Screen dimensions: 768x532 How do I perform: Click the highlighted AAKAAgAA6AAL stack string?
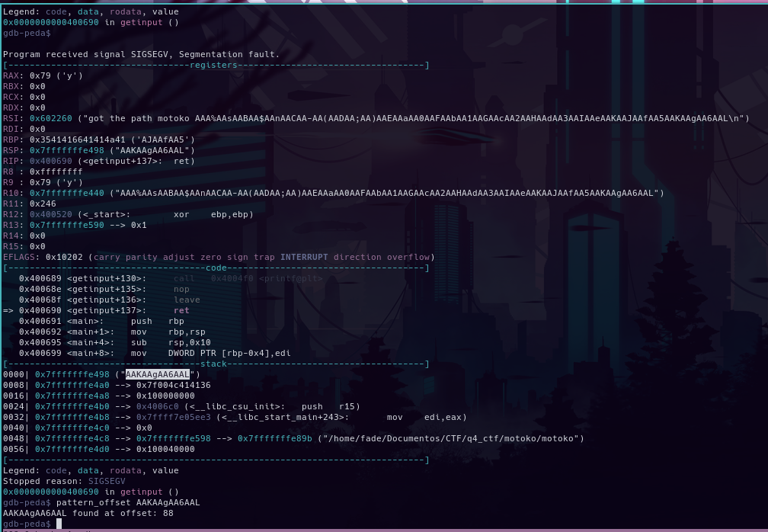click(158, 374)
